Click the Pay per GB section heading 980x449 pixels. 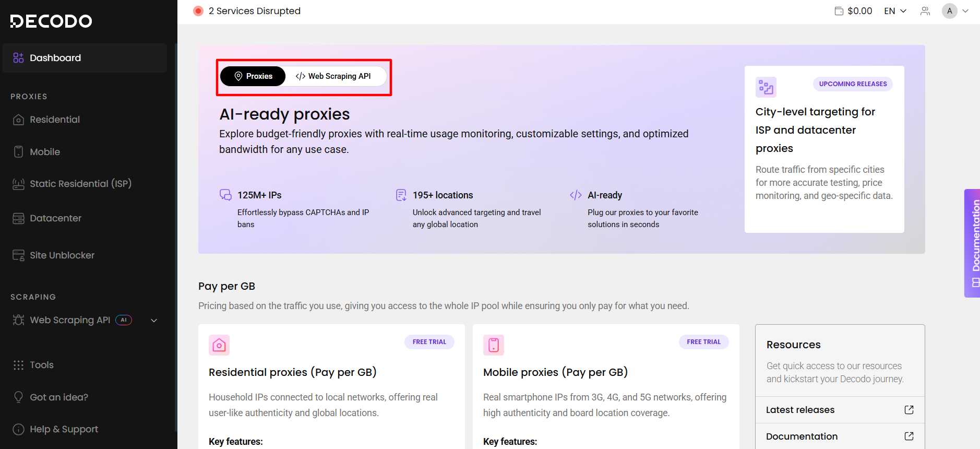click(226, 286)
